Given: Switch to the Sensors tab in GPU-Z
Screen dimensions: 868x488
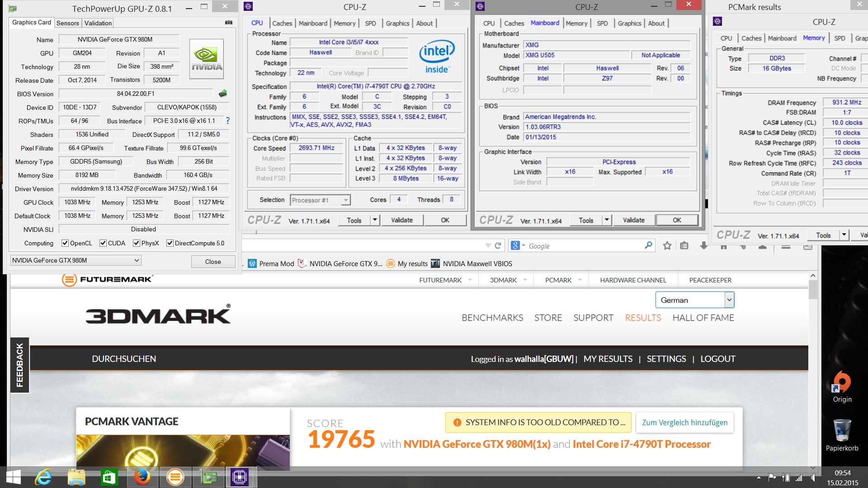Looking at the screenshot, I should (68, 23).
